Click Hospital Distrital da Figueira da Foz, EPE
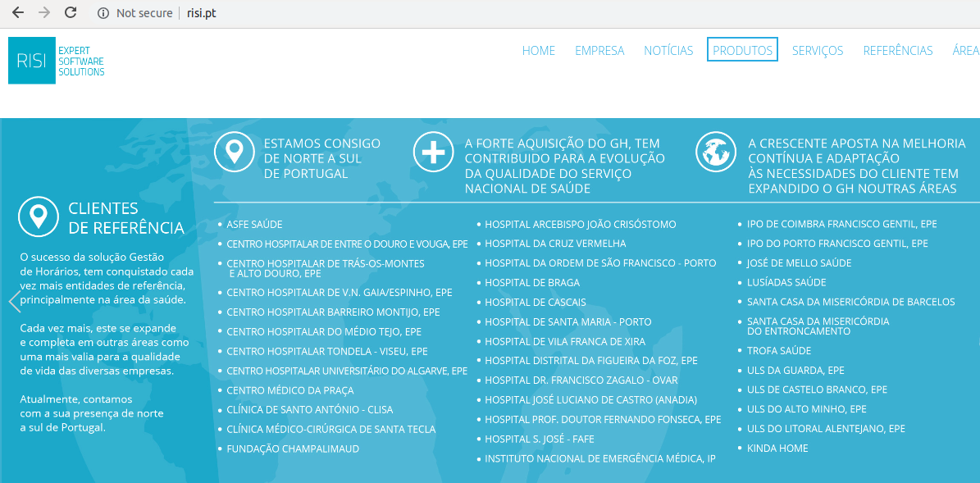Image resolution: width=980 pixels, height=483 pixels. (x=591, y=361)
